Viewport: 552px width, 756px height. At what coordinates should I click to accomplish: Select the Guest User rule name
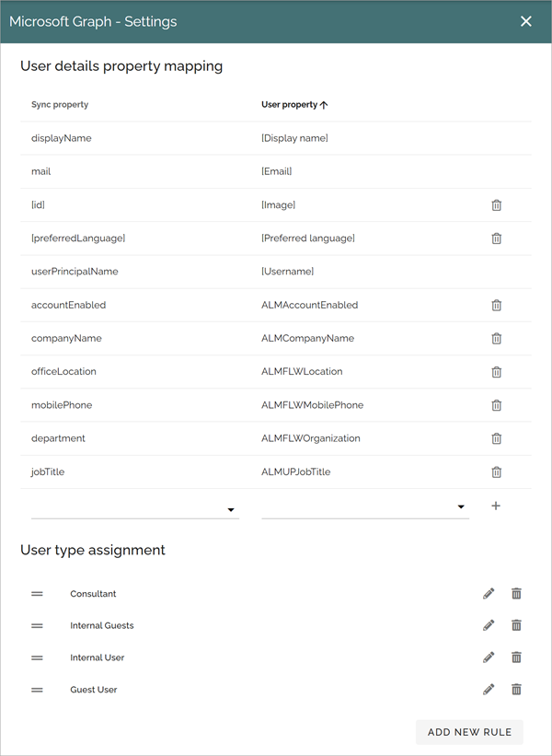click(94, 690)
